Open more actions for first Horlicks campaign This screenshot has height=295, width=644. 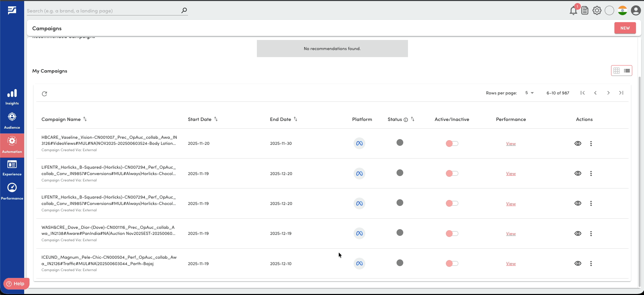pos(591,173)
